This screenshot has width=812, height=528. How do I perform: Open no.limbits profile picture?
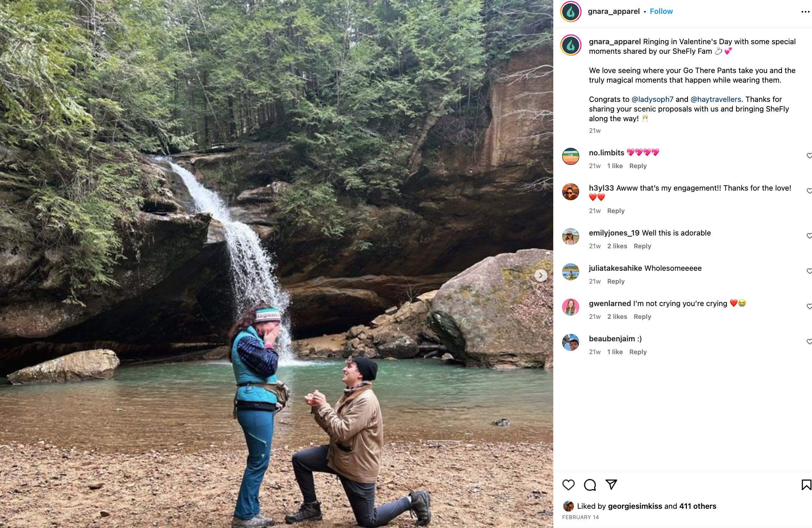pyautogui.click(x=570, y=156)
